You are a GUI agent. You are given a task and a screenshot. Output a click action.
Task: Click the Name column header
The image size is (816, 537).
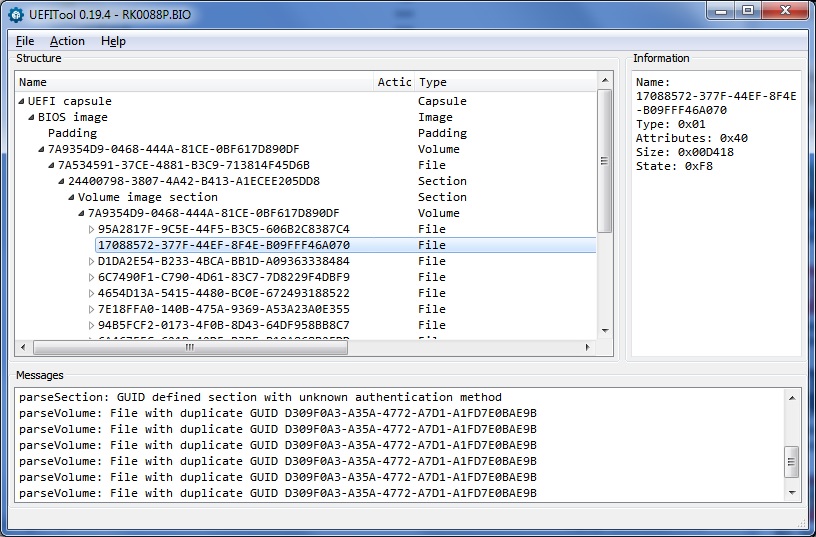tap(194, 82)
